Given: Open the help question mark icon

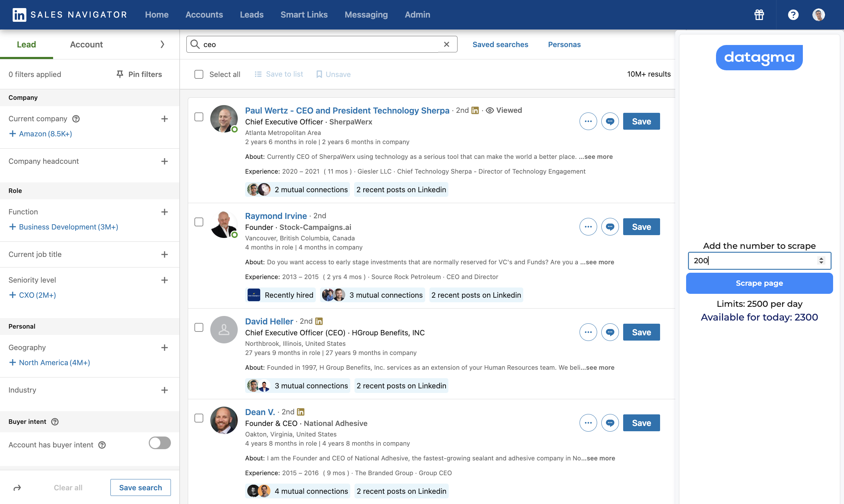Looking at the screenshot, I should [x=793, y=15].
